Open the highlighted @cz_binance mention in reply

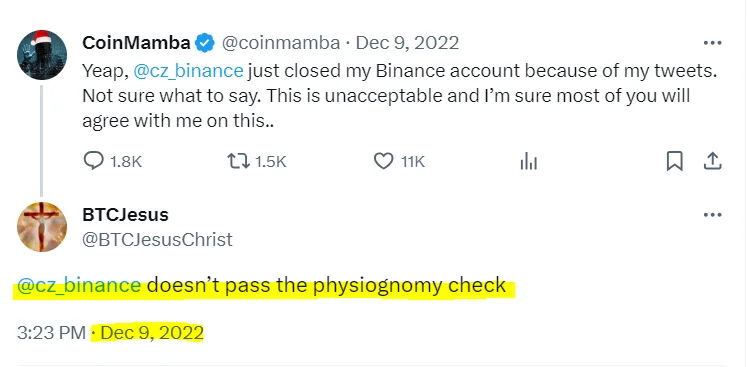(79, 285)
